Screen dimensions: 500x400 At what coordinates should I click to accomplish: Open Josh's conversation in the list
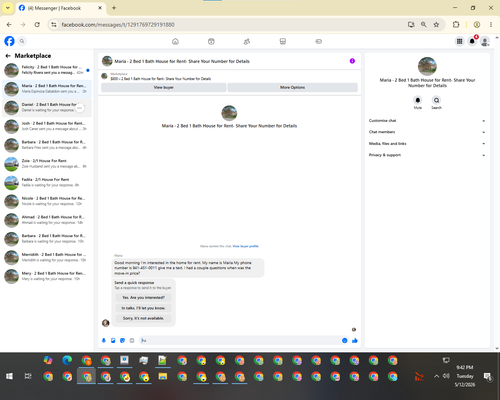[47, 126]
